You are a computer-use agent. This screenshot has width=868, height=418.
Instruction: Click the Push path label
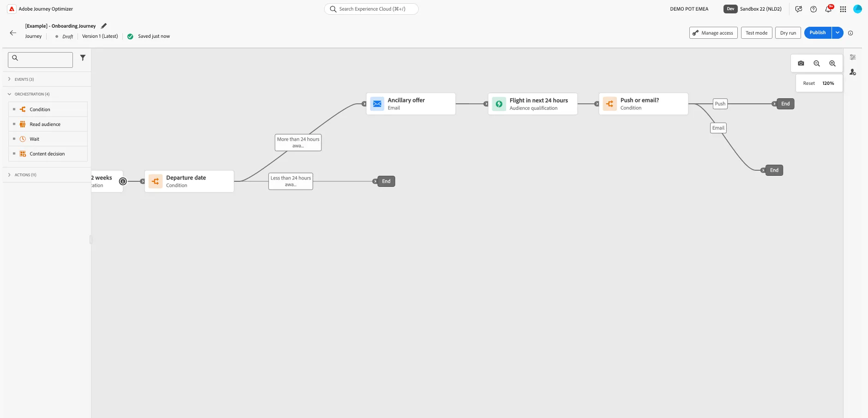point(720,104)
